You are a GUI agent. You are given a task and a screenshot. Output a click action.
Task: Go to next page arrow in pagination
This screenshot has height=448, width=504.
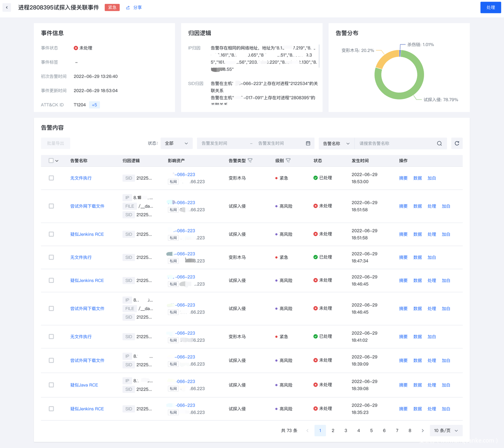422,431
